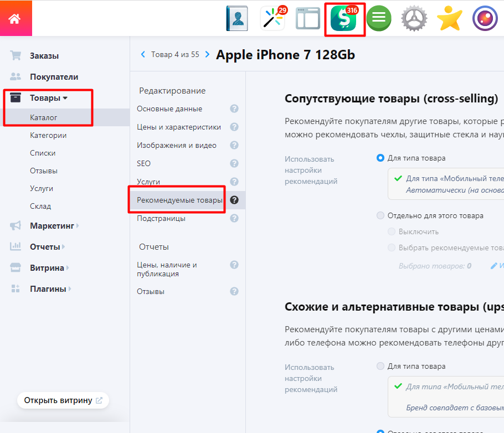The image size is (504, 433).
Task: Click help icon next to SEO
Action: pos(234,163)
